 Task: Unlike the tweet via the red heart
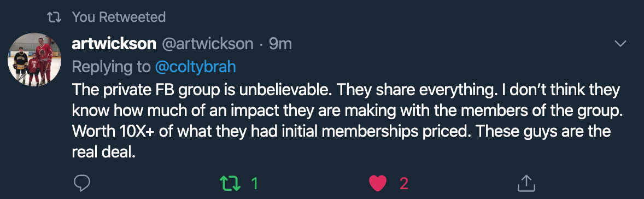click(378, 183)
